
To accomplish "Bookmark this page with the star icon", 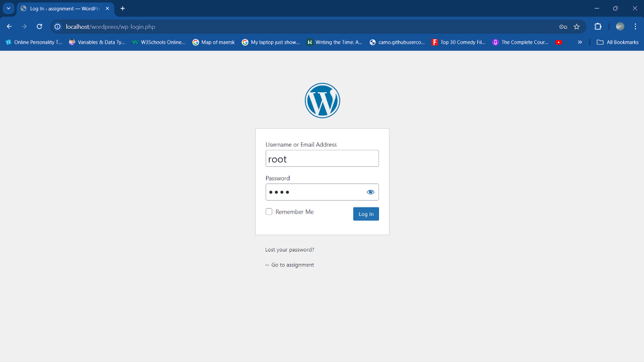I will tap(577, 27).
